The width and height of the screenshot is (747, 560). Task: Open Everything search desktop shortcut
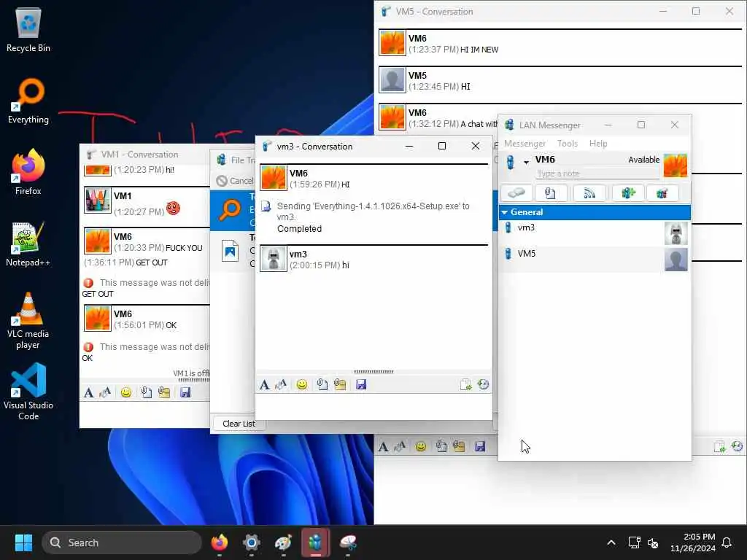tap(28, 101)
